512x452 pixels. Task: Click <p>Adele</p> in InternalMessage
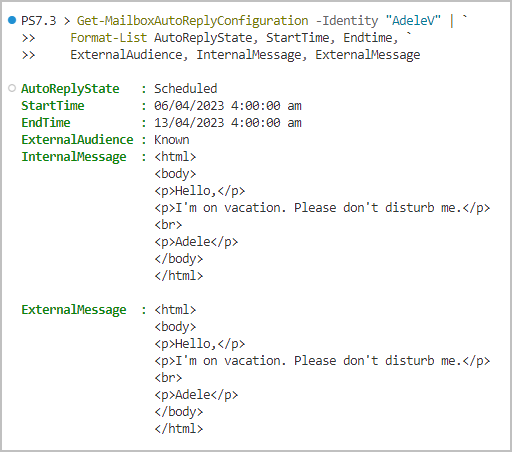coord(196,242)
